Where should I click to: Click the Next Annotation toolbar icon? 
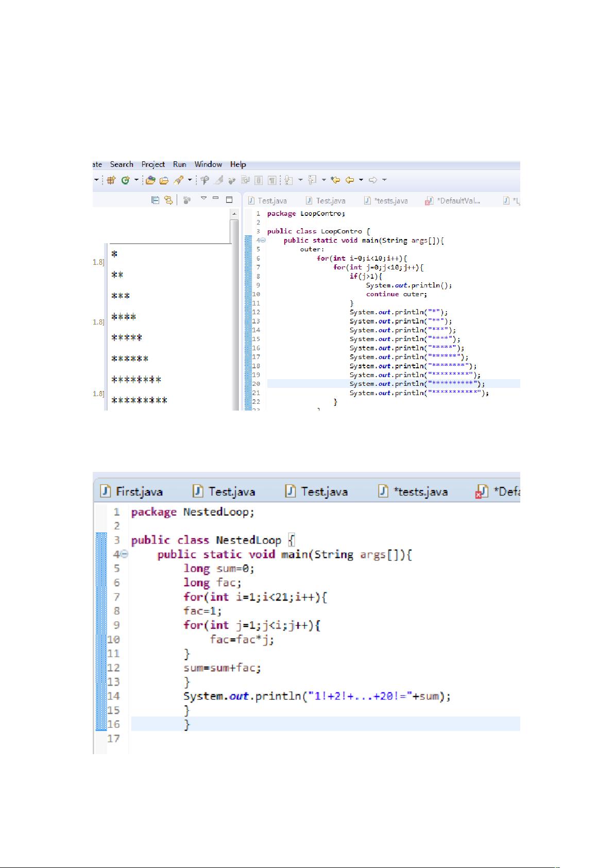(288, 180)
